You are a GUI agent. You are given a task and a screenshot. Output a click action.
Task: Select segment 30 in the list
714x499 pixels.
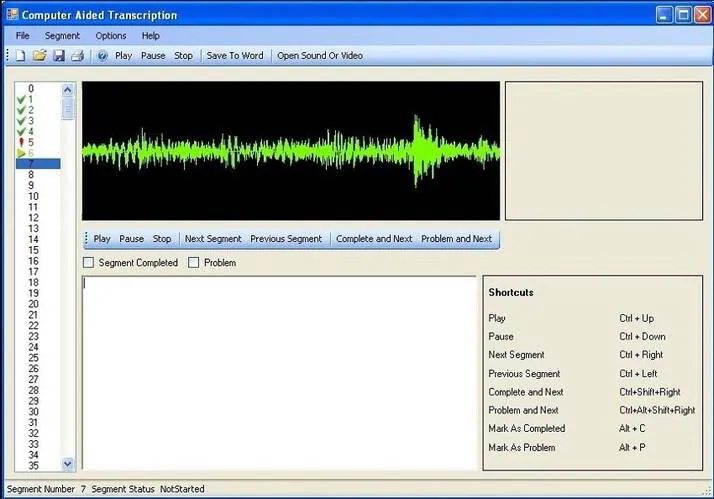(33, 412)
